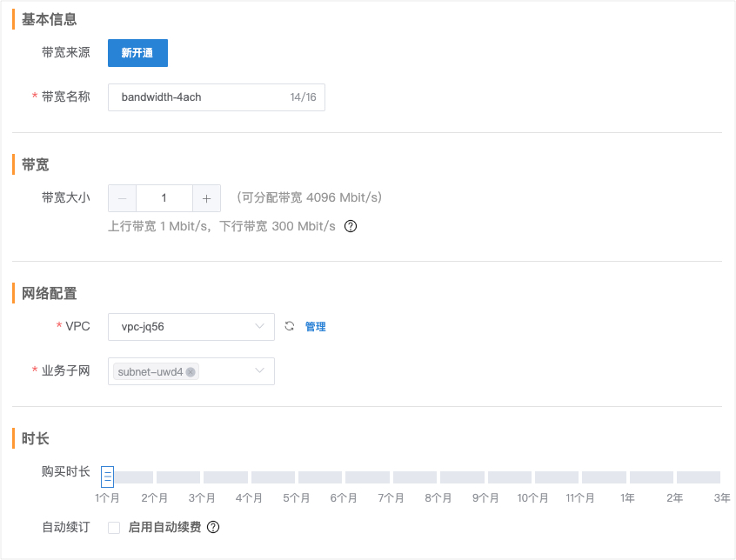Select 2年 on the duration slider
The image size is (736, 560).
(674, 477)
